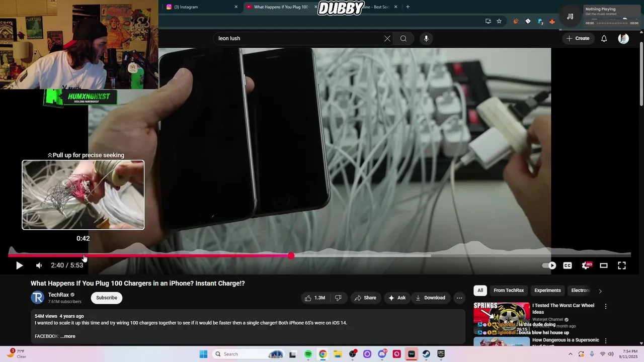Click the install/cast icon in address bar

(x=488, y=21)
